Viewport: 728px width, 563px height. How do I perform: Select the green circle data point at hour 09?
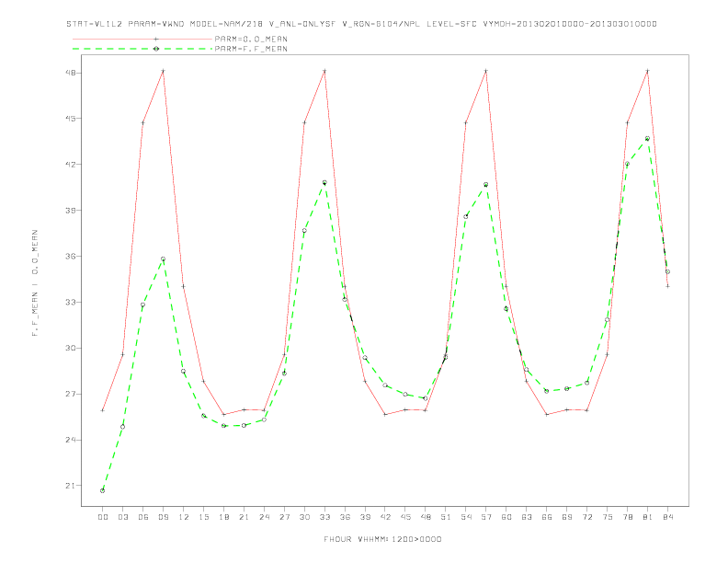click(x=163, y=259)
